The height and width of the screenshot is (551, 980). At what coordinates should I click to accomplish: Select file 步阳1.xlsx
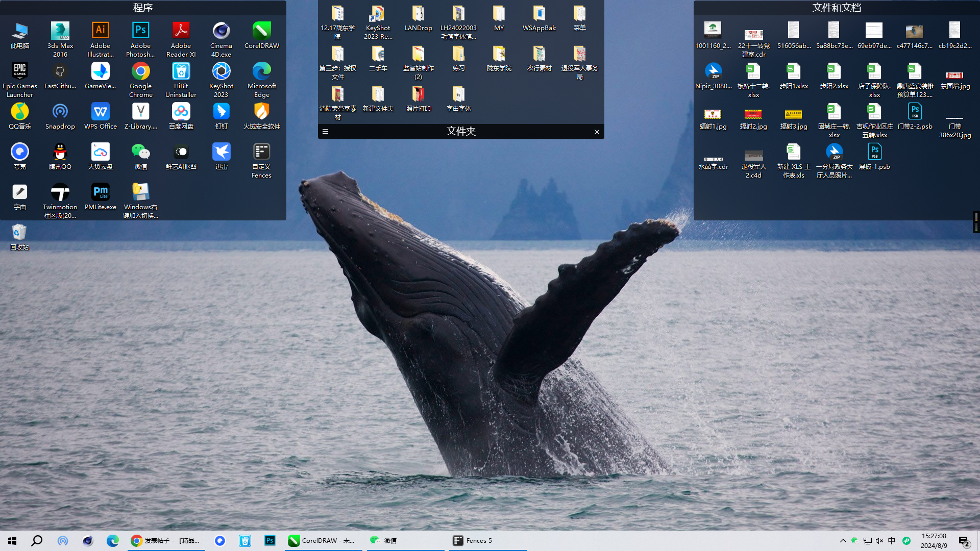794,76
